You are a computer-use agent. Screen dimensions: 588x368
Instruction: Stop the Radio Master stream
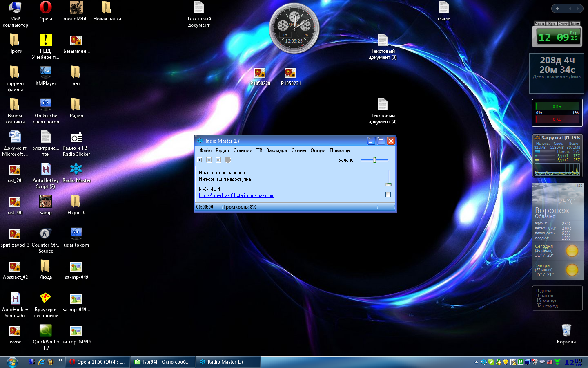218,160
